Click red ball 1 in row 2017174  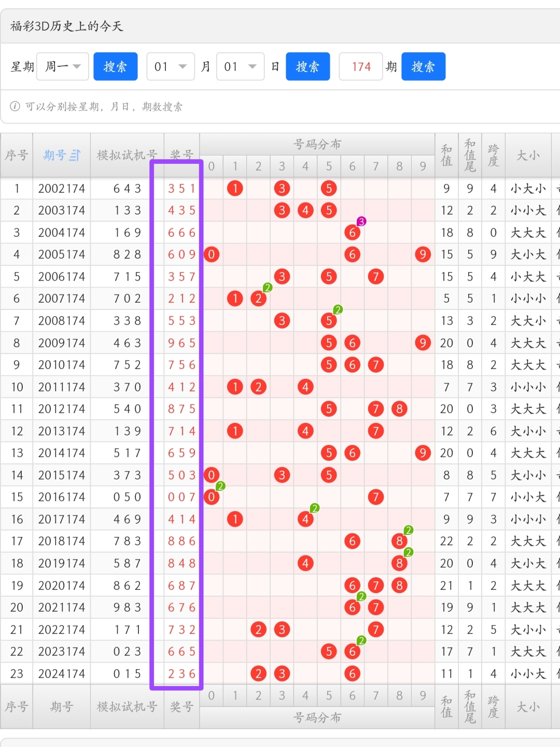point(235,519)
